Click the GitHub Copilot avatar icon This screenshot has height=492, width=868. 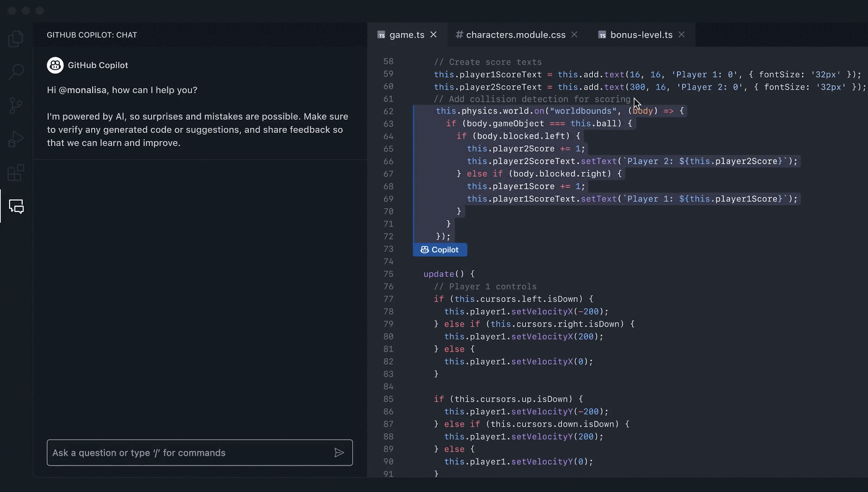tap(55, 65)
